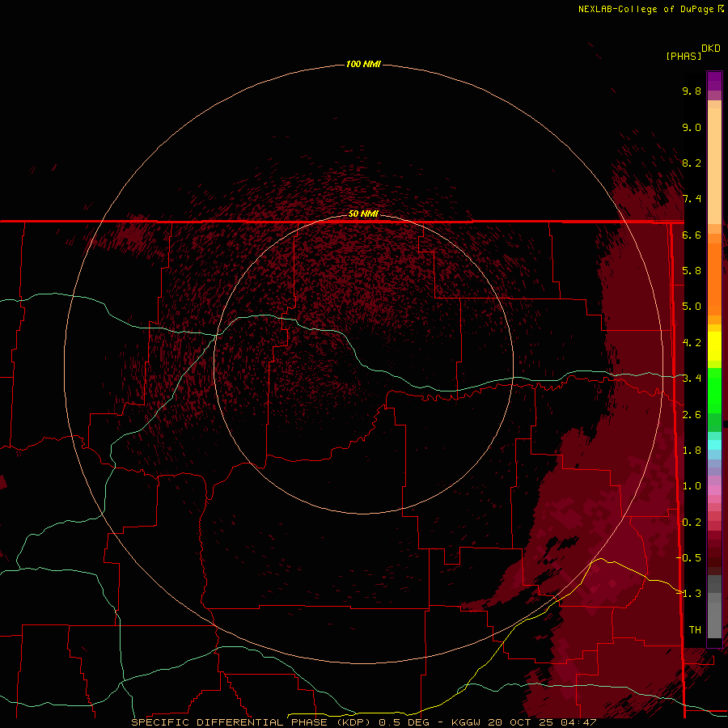
Task: Click the 3.4 legend value
Action: tap(692, 379)
